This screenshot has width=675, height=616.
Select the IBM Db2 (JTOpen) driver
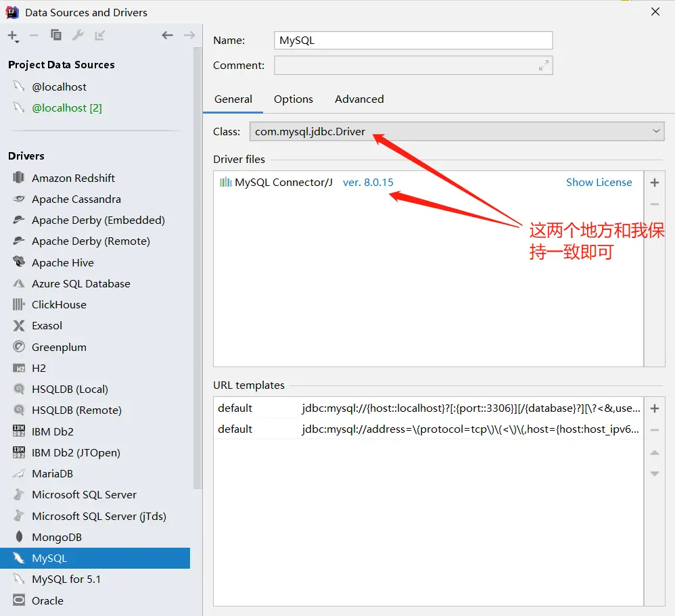pos(76,452)
